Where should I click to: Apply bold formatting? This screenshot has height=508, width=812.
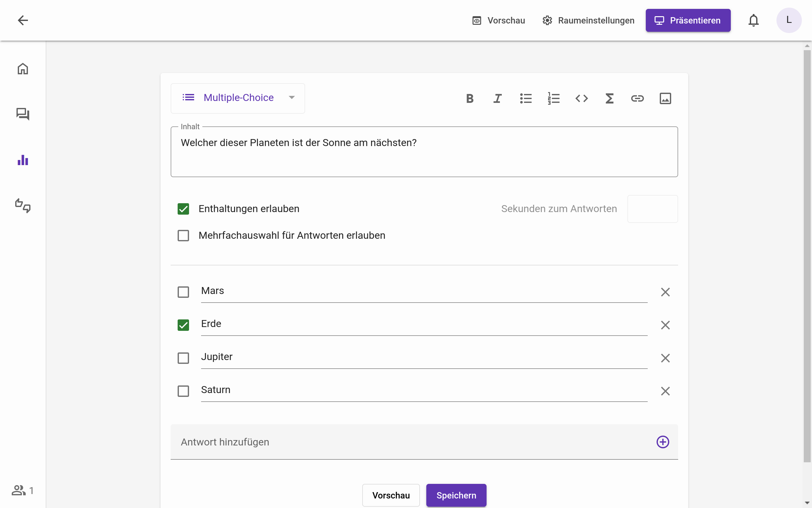tap(470, 98)
